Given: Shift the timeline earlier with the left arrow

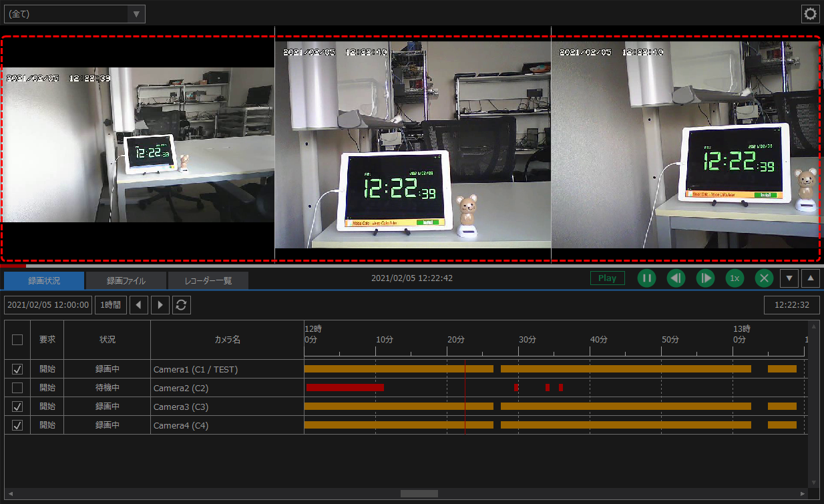Looking at the screenshot, I should (139, 304).
